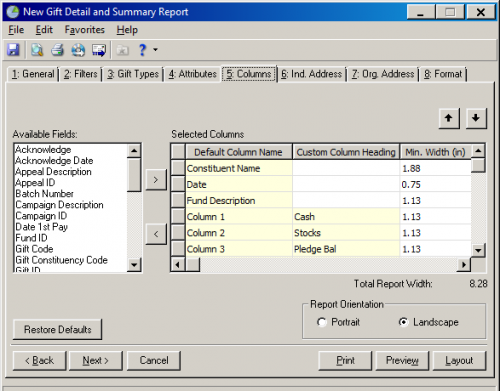Click the Cash custom heading cell

(x=346, y=217)
